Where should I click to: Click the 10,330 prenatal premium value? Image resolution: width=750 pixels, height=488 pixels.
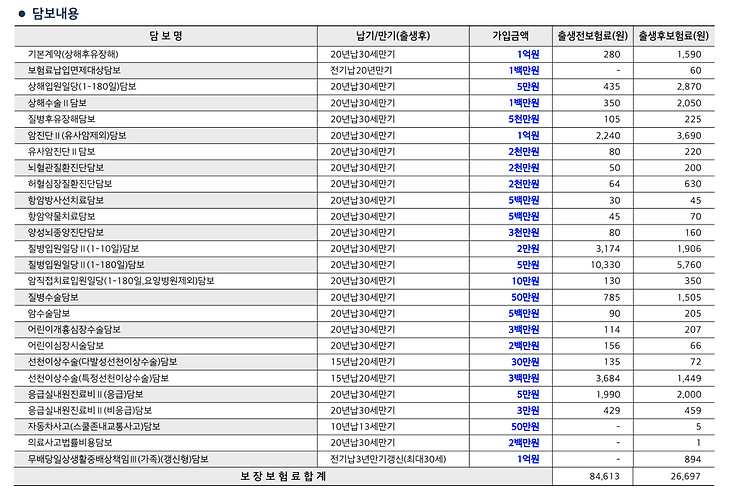point(606,265)
